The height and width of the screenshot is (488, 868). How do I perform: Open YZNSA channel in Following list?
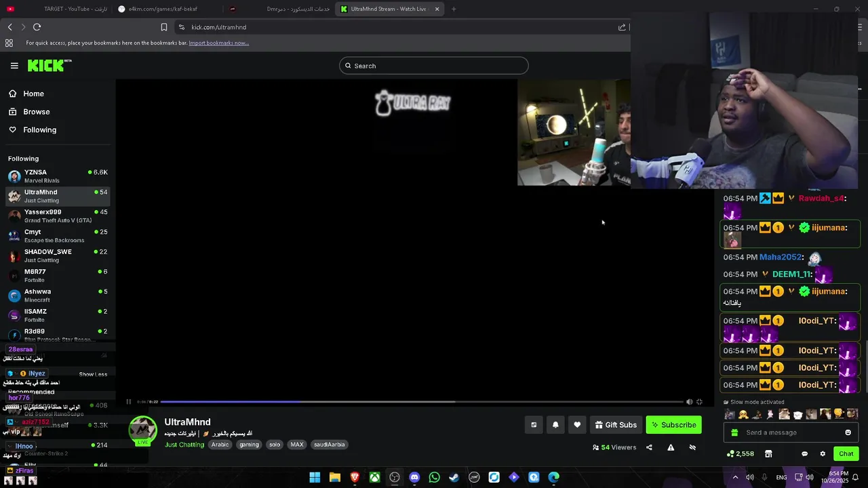click(58, 176)
